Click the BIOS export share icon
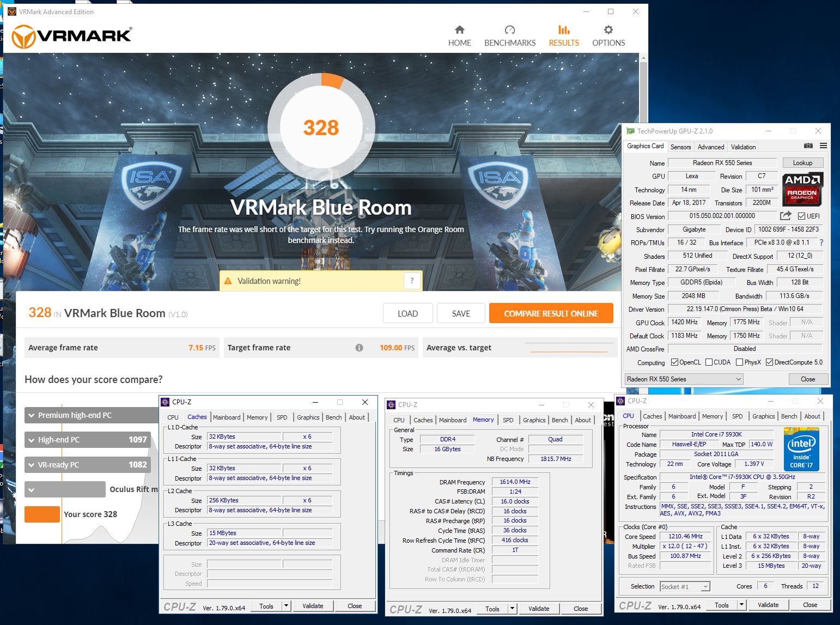The width and height of the screenshot is (840, 625). [x=785, y=216]
